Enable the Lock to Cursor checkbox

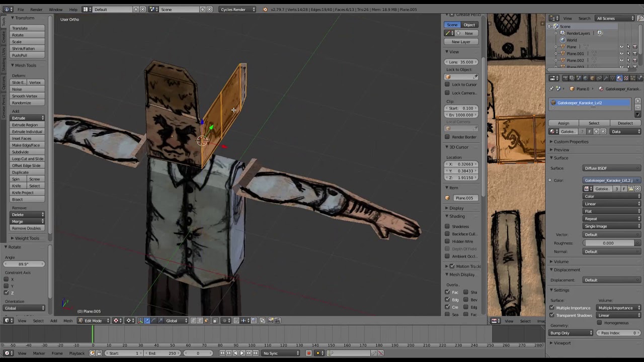447,84
